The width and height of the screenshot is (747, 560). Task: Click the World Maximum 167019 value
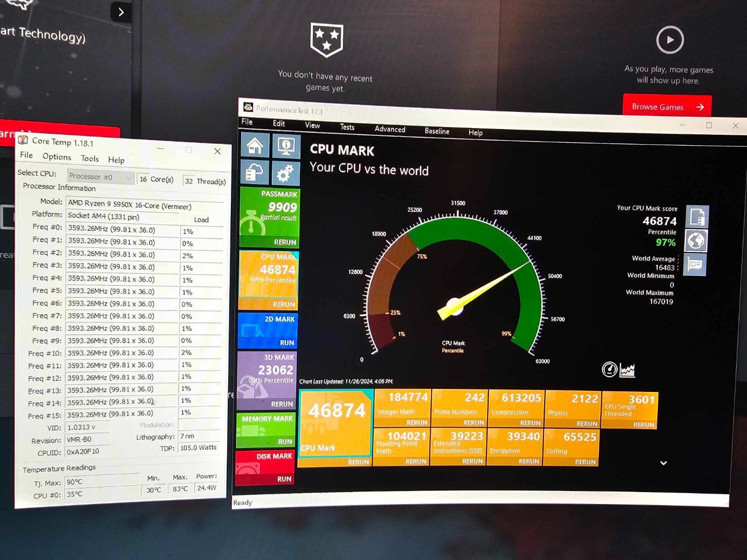point(661,301)
